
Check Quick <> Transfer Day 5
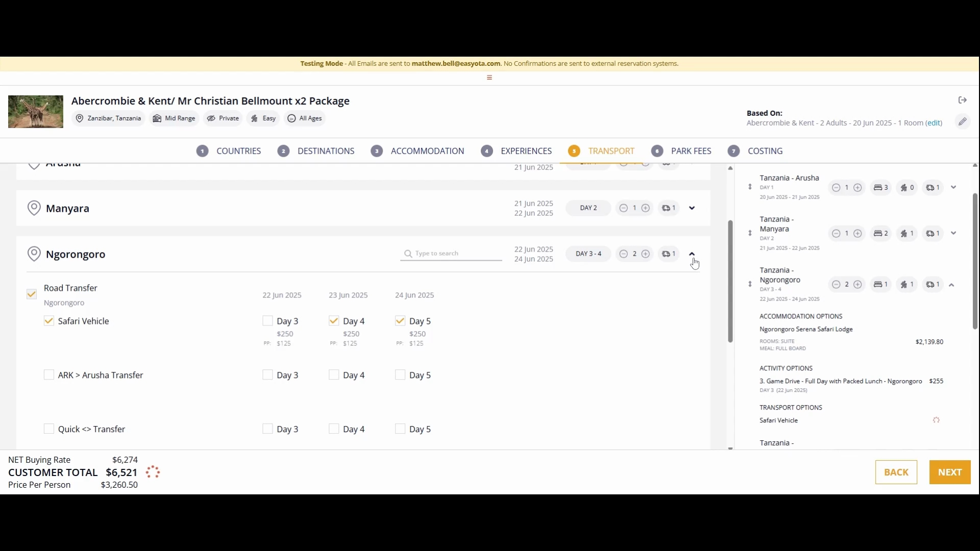[400, 429]
